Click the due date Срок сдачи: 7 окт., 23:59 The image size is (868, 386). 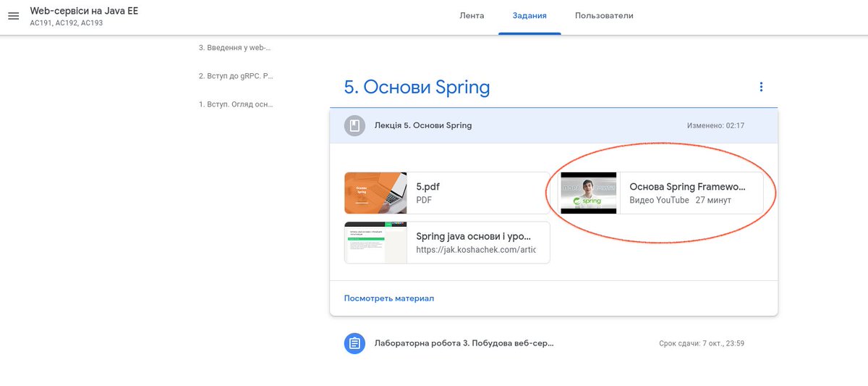pyautogui.click(x=702, y=343)
